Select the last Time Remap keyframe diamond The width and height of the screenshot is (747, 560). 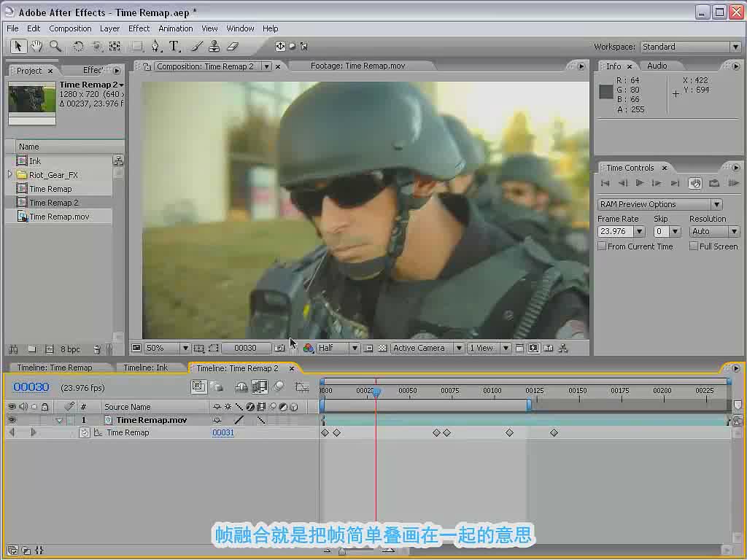point(554,433)
